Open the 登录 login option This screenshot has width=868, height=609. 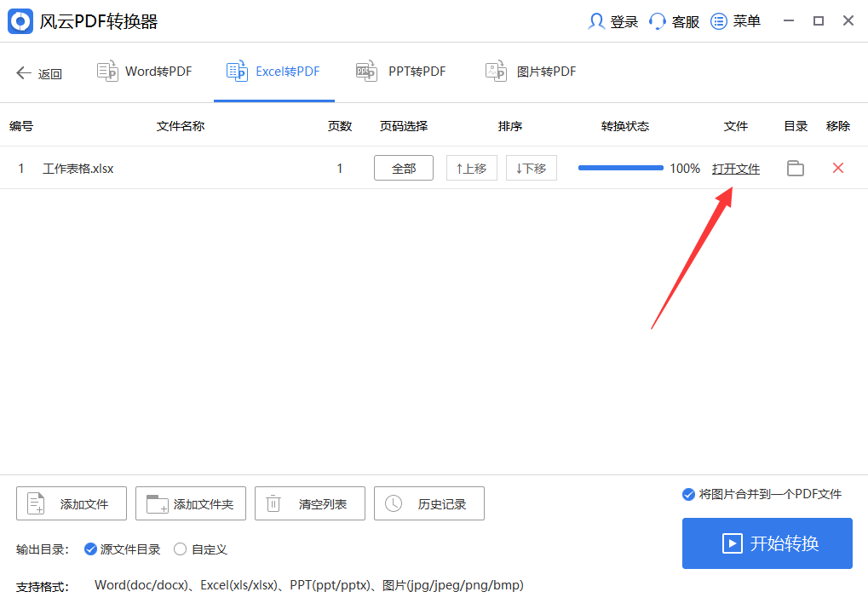point(612,21)
